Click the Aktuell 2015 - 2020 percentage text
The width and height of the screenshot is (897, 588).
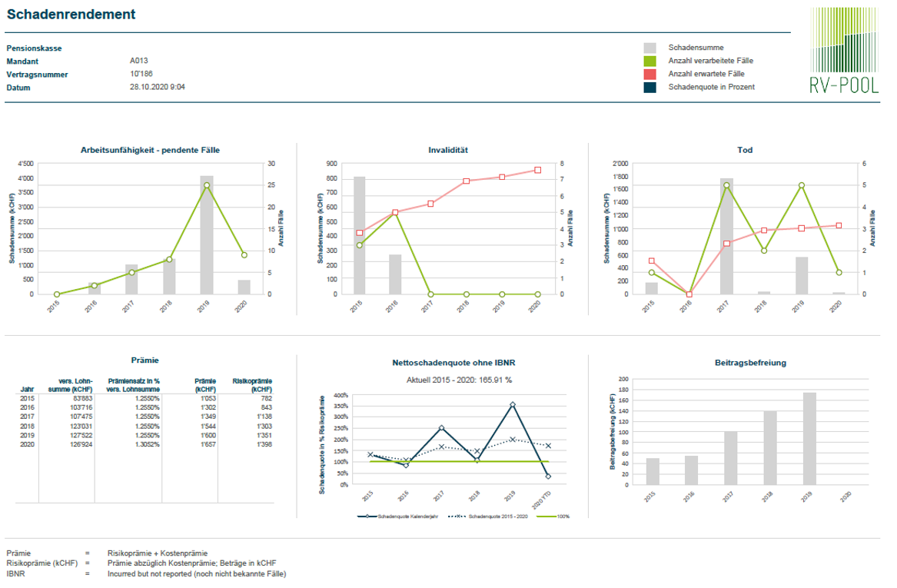[459, 380]
